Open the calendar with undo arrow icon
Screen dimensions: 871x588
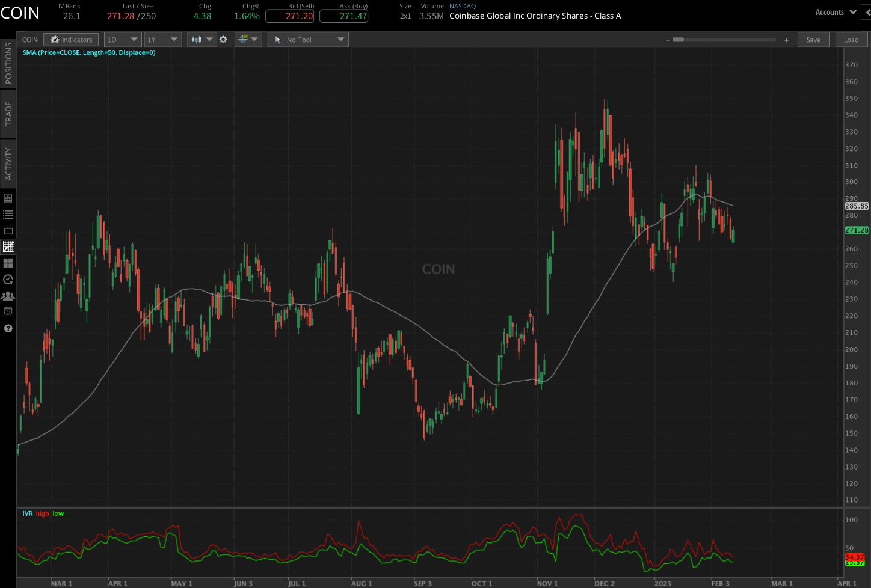pyautogui.click(x=8, y=311)
